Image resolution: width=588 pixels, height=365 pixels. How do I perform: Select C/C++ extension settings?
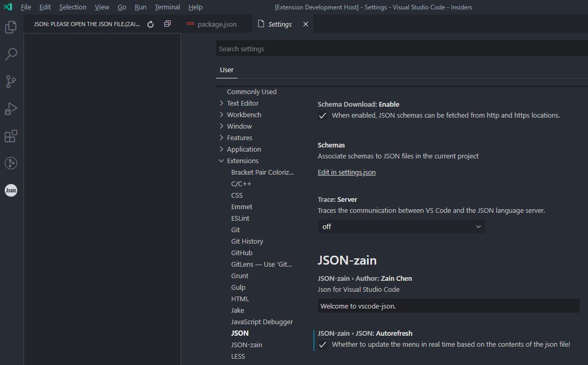[x=241, y=184]
